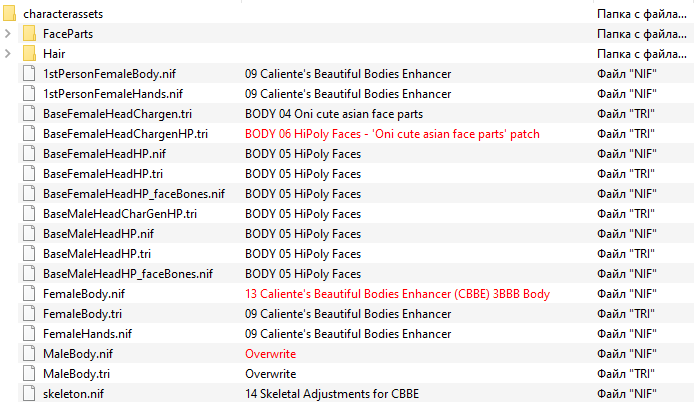This screenshot has width=694, height=402.
Task: Select MaleBody.tri file name
Action: pos(76,374)
